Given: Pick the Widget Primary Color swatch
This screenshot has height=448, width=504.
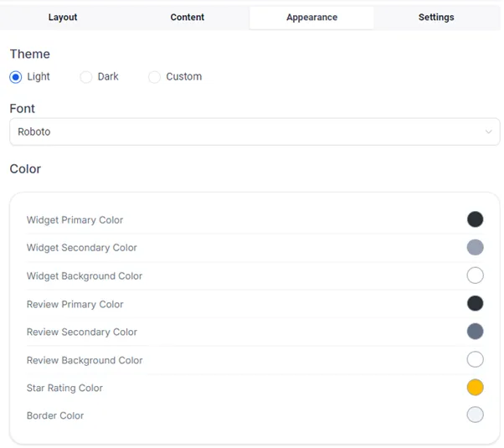Looking at the screenshot, I should [x=475, y=219].
